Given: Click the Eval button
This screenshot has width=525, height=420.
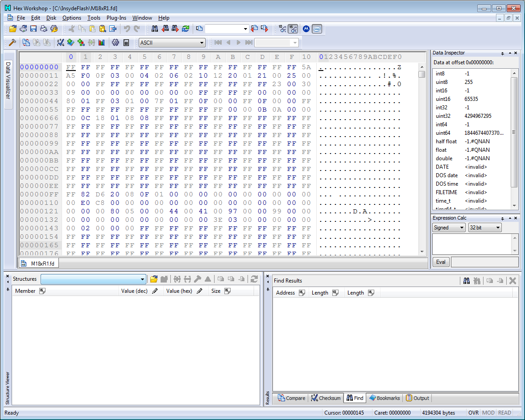Looking at the screenshot, I should point(441,262).
